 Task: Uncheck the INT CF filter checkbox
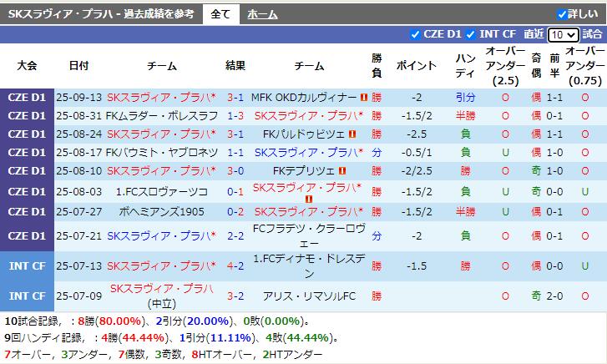pos(470,34)
